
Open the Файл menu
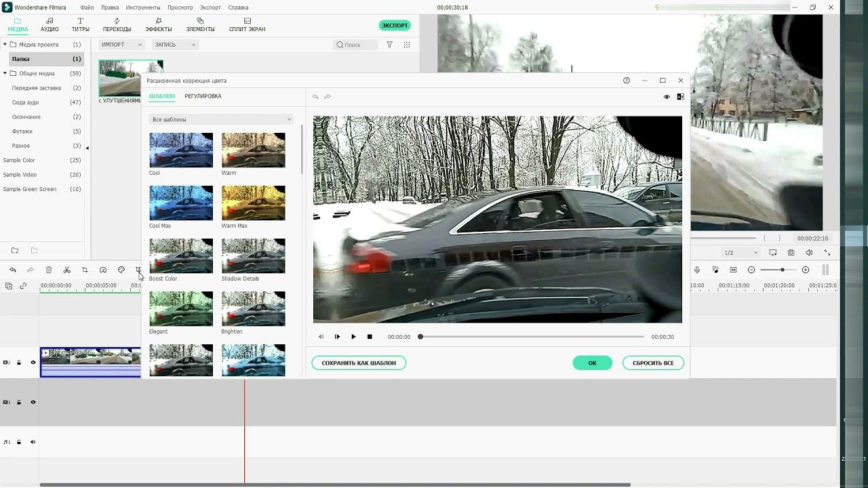coord(87,7)
